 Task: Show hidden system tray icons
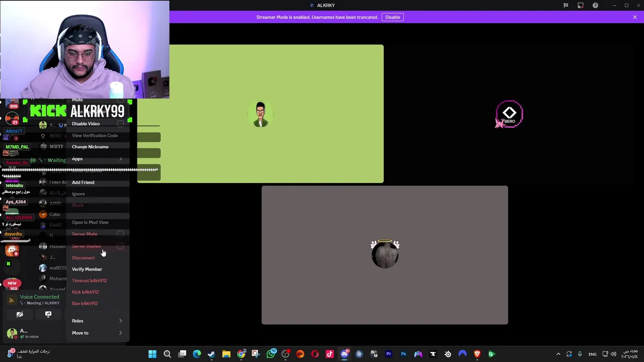558,354
